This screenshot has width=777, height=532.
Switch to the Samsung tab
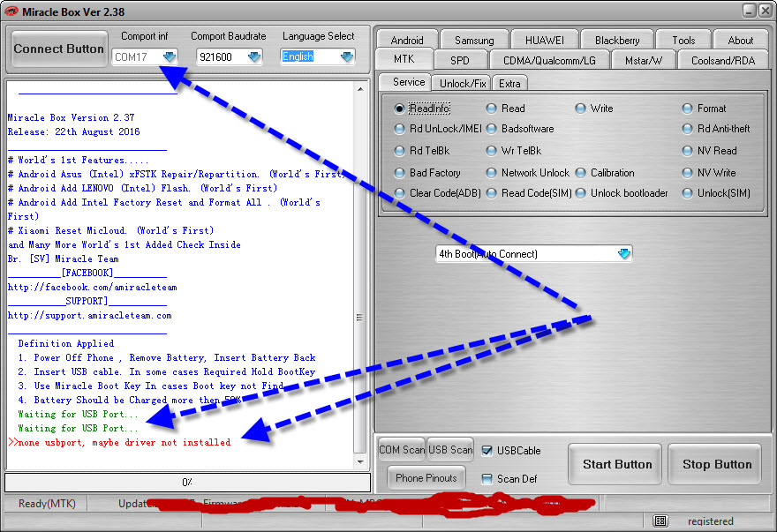pyautogui.click(x=474, y=40)
